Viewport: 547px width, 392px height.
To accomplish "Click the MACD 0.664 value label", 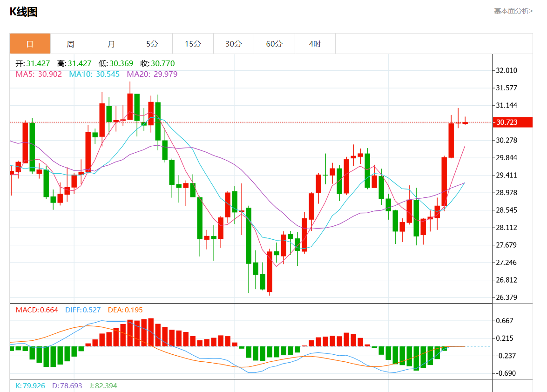I will point(37,310).
